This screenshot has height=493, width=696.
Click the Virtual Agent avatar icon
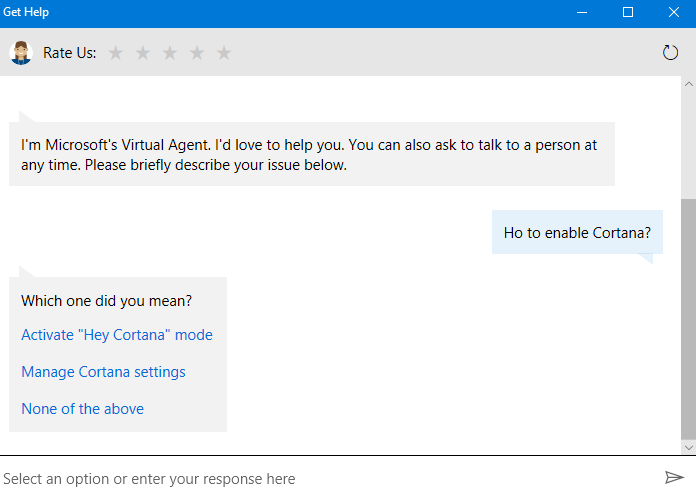click(x=21, y=53)
